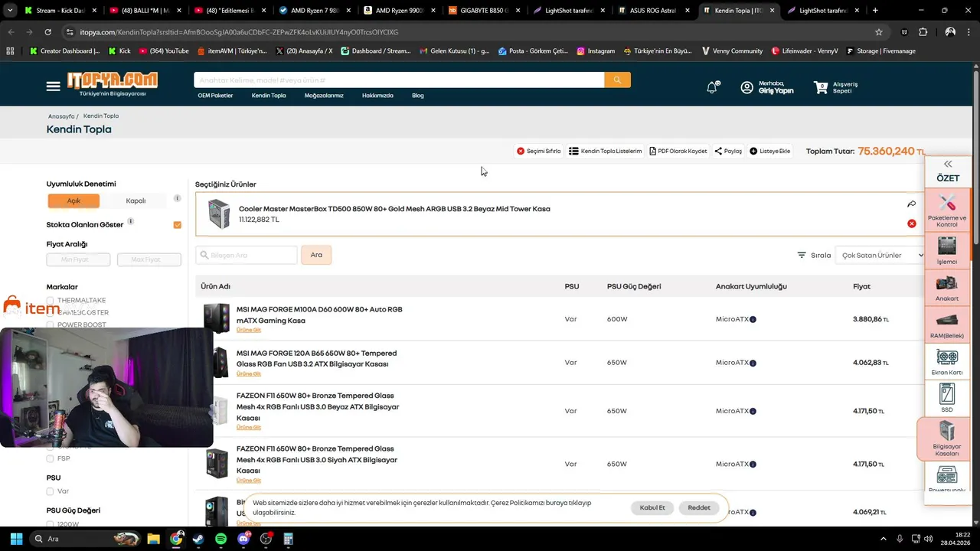Image resolution: width=980 pixels, height=551 pixels.
Task: Open Instagram bookmark in bookmarks bar
Action: (x=596, y=51)
